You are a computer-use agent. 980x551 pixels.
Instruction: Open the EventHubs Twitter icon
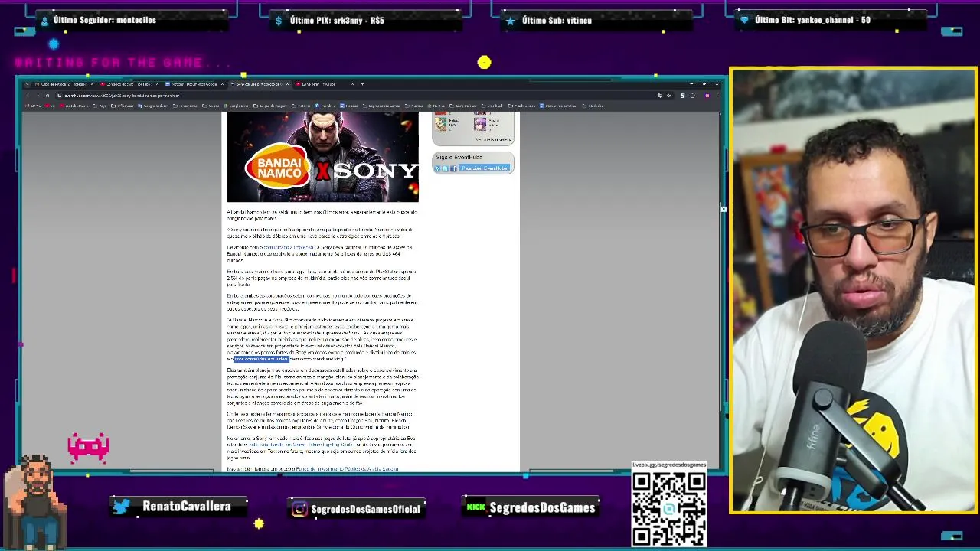[x=446, y=168]
